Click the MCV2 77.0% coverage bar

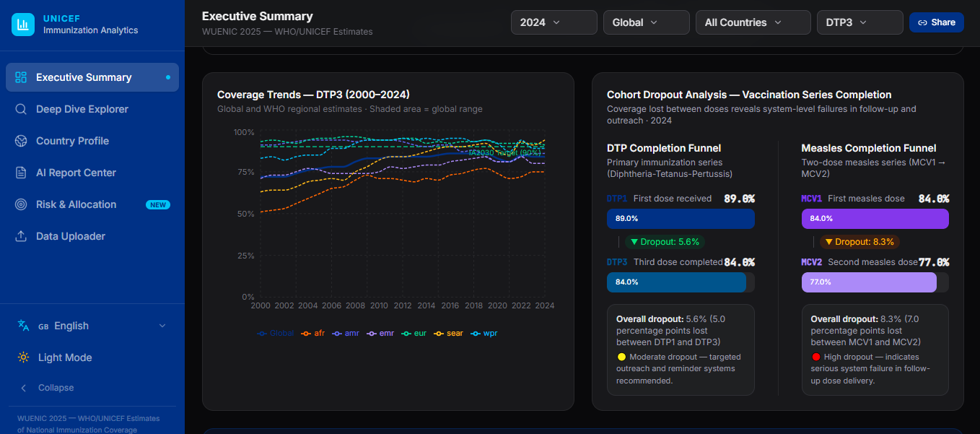[869, 282]
